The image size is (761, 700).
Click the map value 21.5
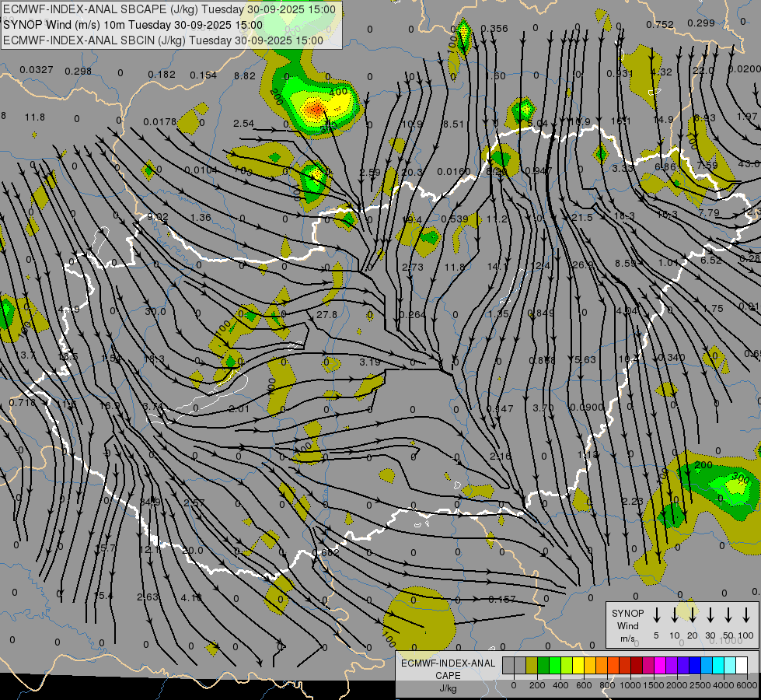(582, 217)
